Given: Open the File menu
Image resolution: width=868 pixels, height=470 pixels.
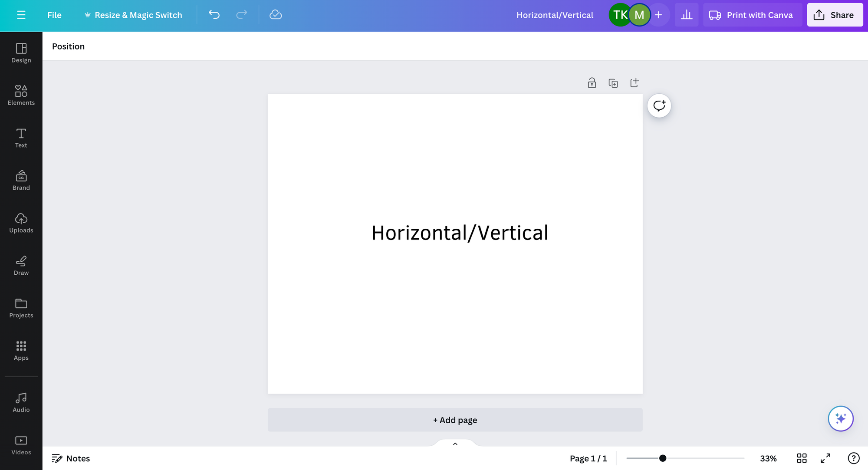Looking at the screenshot, I should coord(54,14).
